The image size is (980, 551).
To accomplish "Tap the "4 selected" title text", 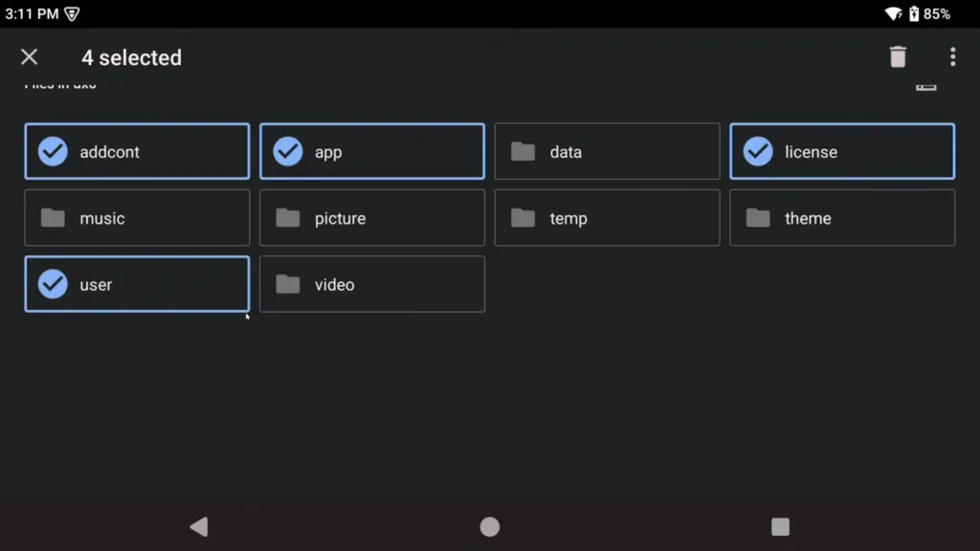I will pos(131,57).
